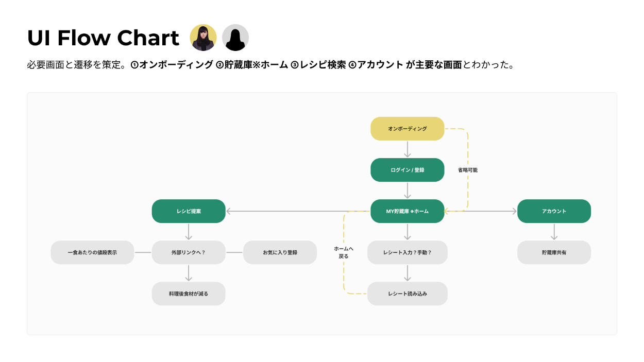Click the 貯蔵庫共有 grey node
644x362 pixels.
(x=554, y=252)
